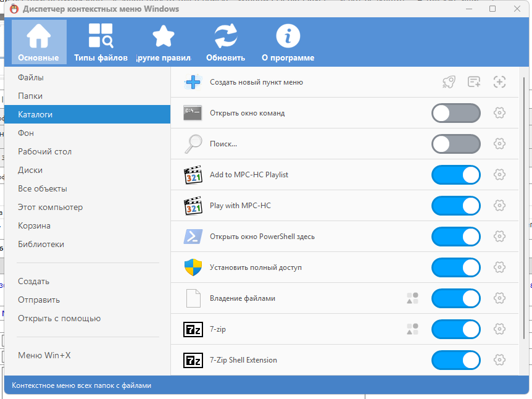Select Рабочий стол in sidebar
The height and width of the screenshot is (399, 532).
pos(44,151)
